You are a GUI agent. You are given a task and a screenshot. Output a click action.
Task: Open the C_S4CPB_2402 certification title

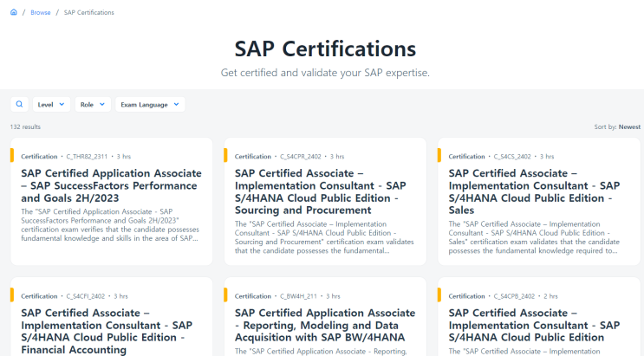point(534,325)
